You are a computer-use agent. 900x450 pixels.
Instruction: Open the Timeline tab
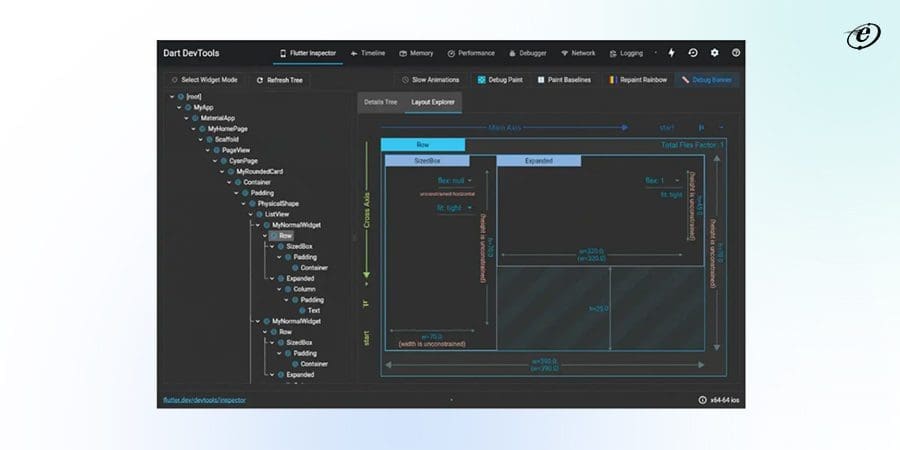point(368,53)
